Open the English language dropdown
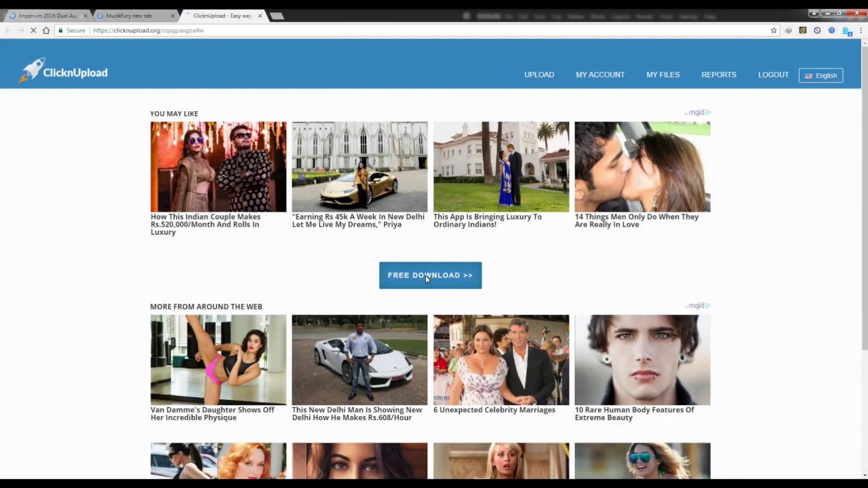Screen dimensions: 868x488 (821, 75)
